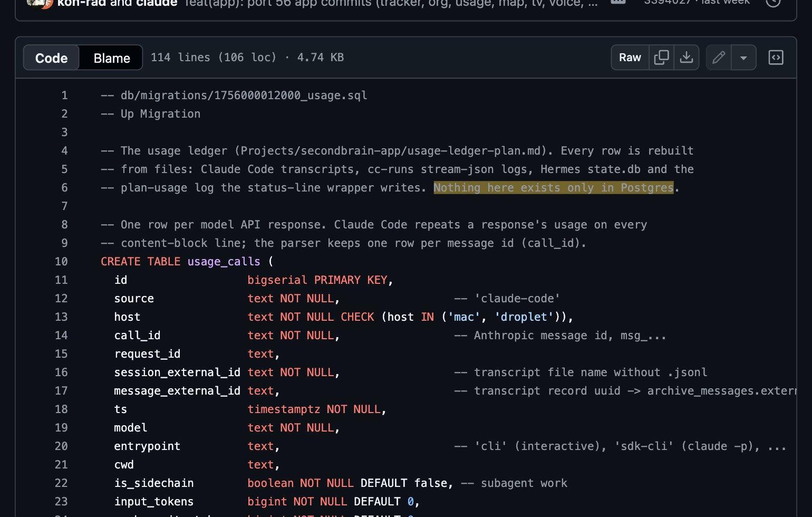The height and width of the screenshot is (517, 812).
Task: Select line number 22
Action: pos(61,483)
